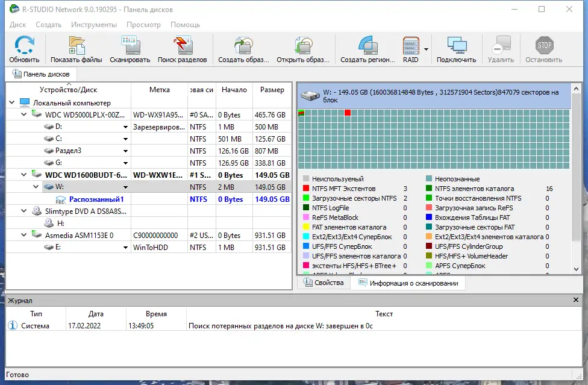This screenshot has height=385, width=588.
Task: Collapse the WDC WD5000LPLX disk node
Action: pos(24,114)
